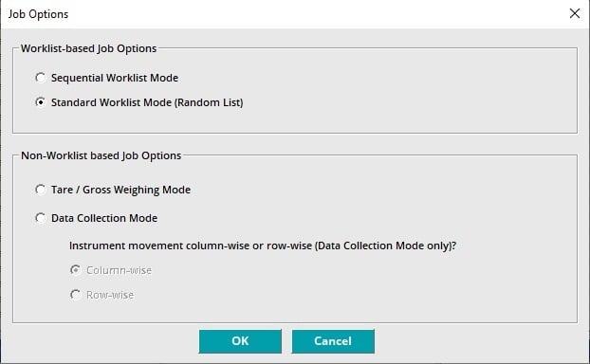Click the Tare / Gross Weighing Mode label text
This screenshot has width=590, height=364.
[x=120, y=190]
